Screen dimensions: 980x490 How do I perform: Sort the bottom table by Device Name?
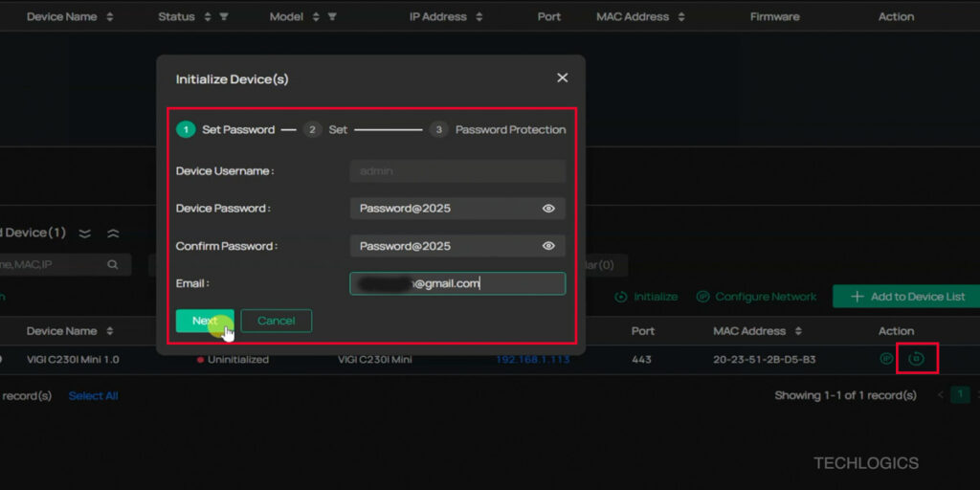pyautogui.click(x=109, y=331)
